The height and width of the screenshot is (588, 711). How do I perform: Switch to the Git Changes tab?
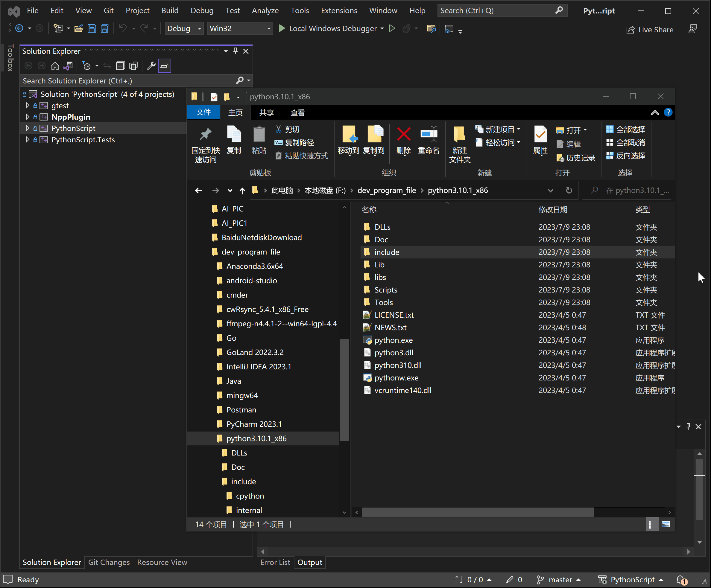pos(109,562)
